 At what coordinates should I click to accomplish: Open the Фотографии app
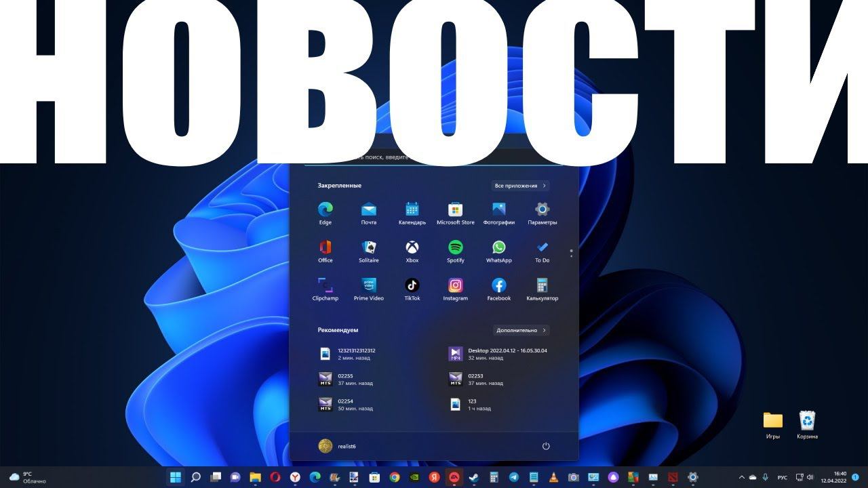click(x=499, y=213)
